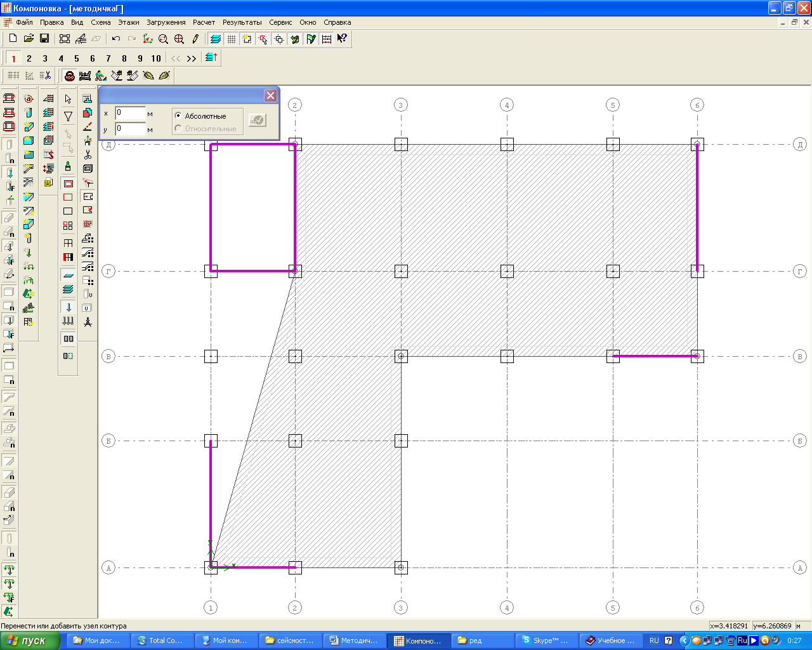Image resolution: width=812 pixels, height=650 pixels.
Task: Click the magnifier zoom window icon
Action: [x=164, y=39]
